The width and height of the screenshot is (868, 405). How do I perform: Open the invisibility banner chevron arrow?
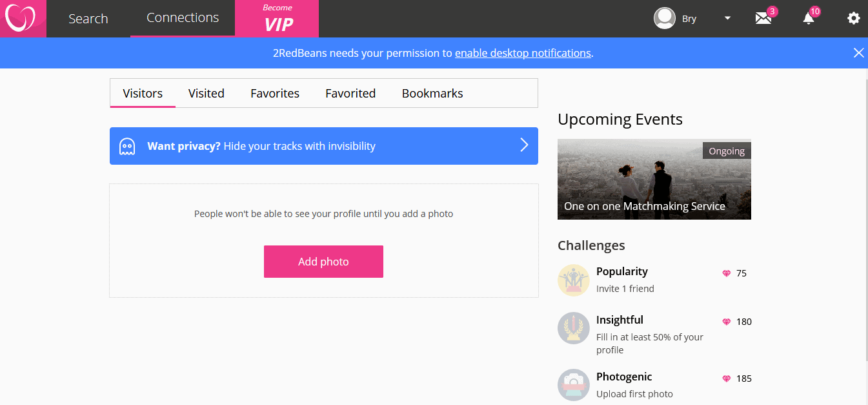(x=524, y=145)
